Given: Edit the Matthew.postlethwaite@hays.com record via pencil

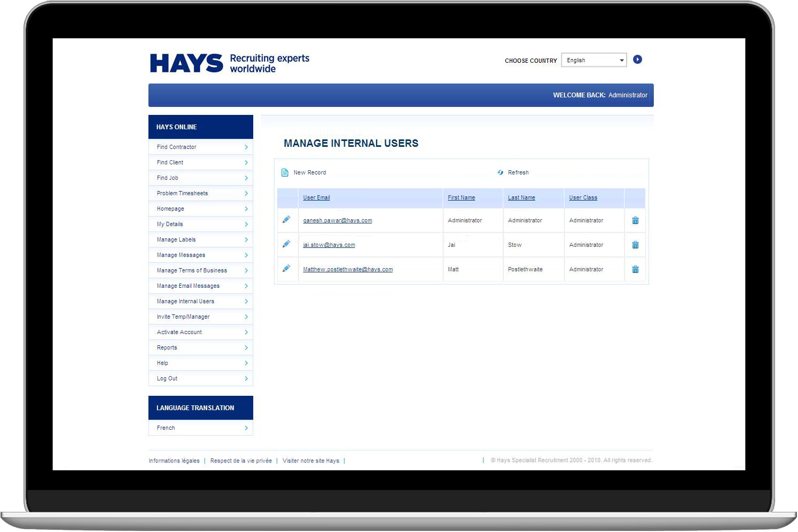Looking at the screenshot, I should [x=286, y=268].
